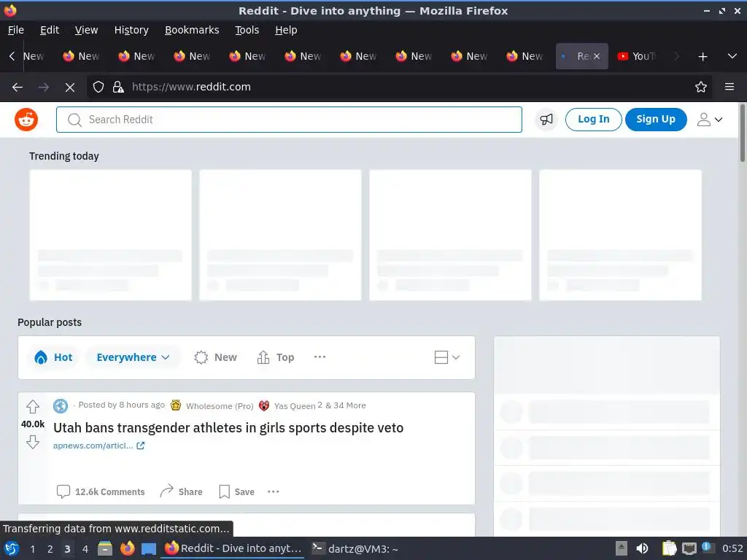The height and width of the screenshot is (560, 747).
Task: Open Firefox hamburger application menu
Action: tap(729, 87)
